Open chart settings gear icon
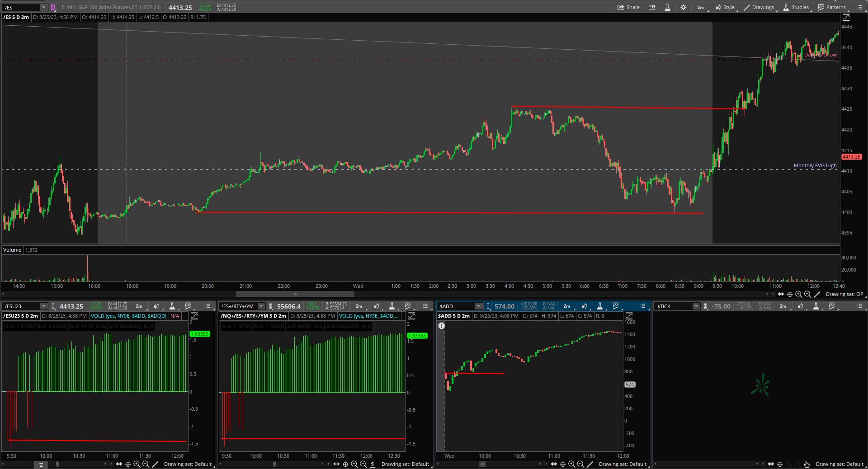 [683, 7]
